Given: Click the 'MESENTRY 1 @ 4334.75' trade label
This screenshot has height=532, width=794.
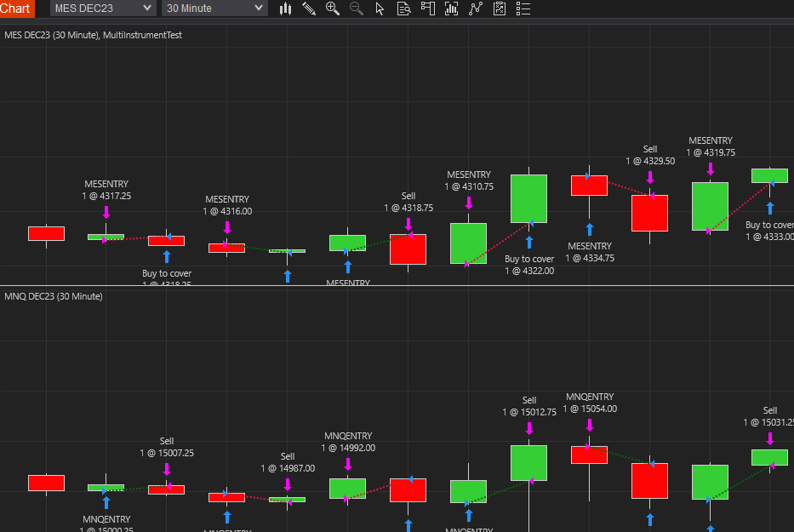Looking at the screenshot, I should pyautogui.click(x=590, y=252).
